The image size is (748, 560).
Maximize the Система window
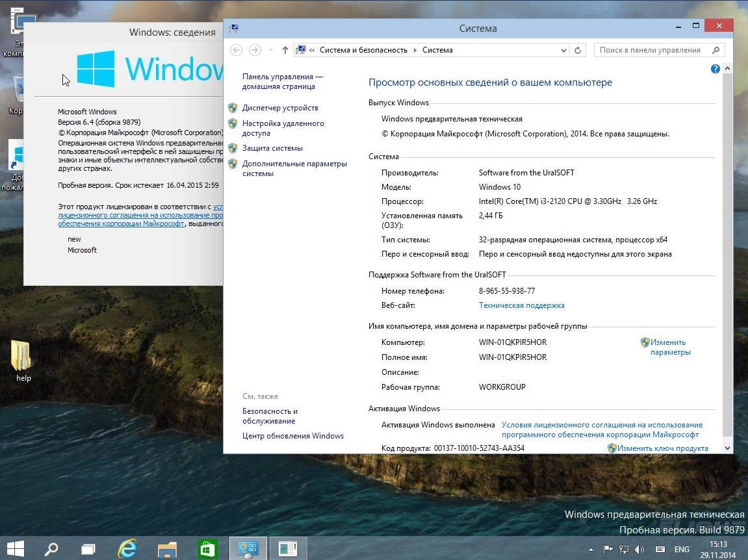tap(696, 26)
